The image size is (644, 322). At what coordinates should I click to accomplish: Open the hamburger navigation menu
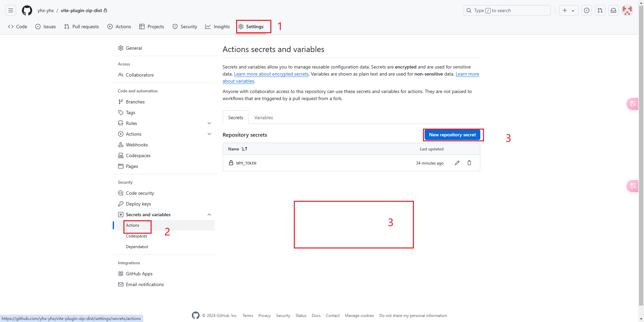[x=11, y=10]
